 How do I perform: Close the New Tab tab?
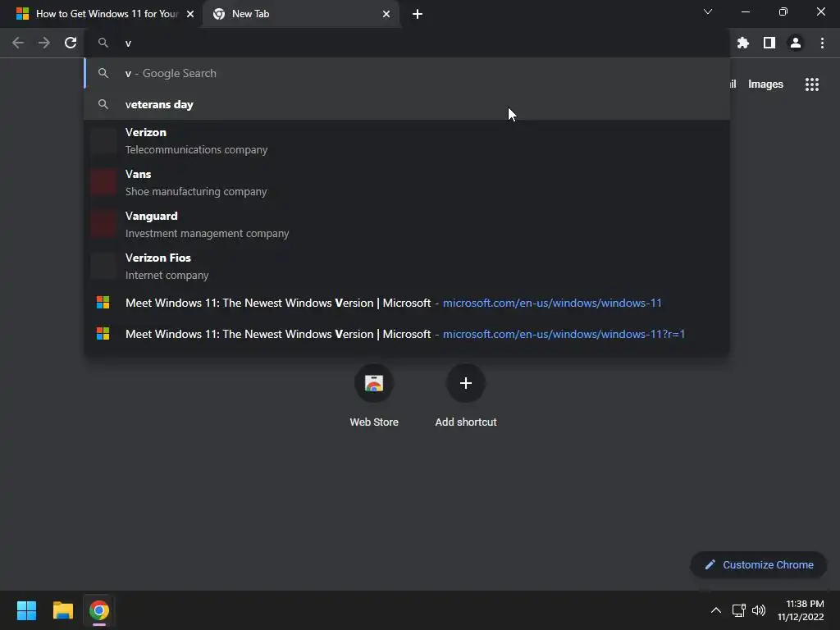[386, 14]
